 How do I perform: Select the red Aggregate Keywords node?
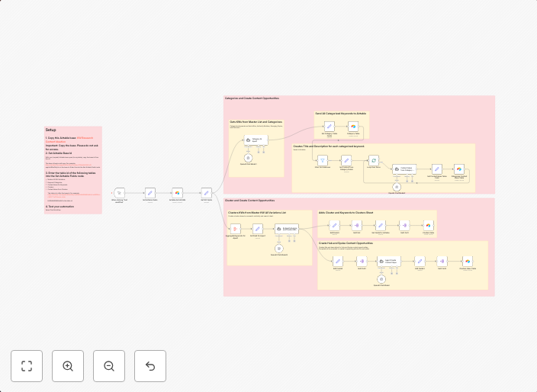click(235, 228)
